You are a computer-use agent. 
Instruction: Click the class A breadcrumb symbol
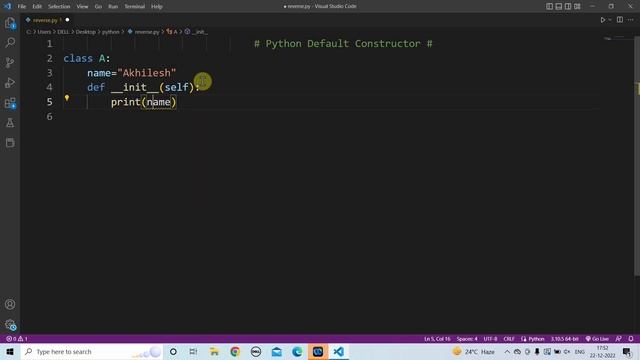[172, 32]
